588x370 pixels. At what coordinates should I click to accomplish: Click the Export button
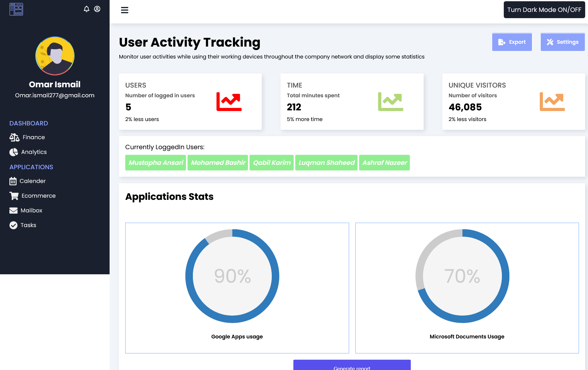click(x=512, y=42)
